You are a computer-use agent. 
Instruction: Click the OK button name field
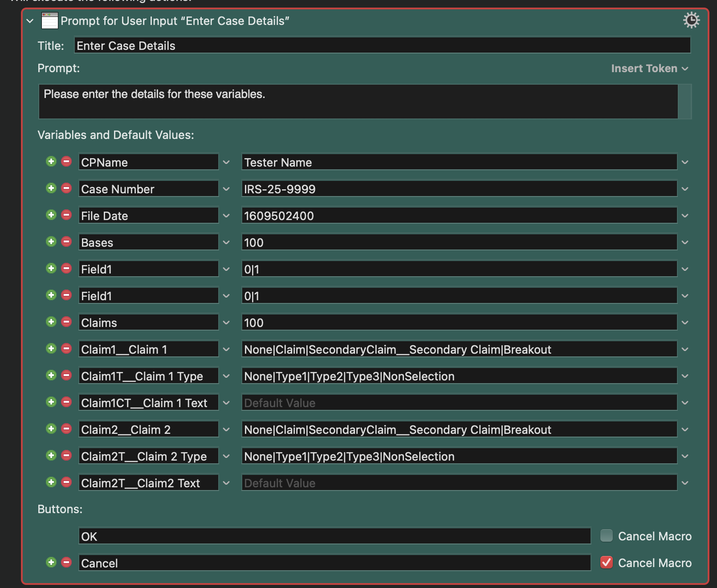coord(334,536)
